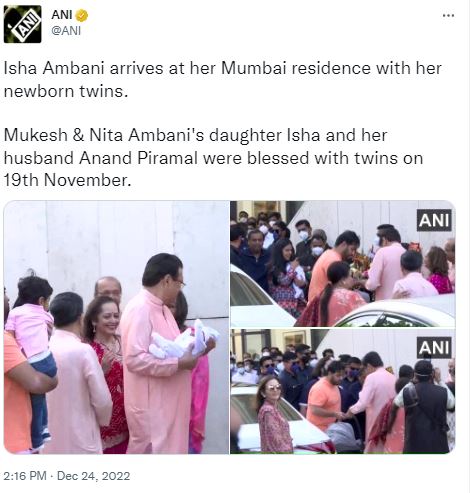This screenshot has height=493, width=472.
Task: Click the ANI display name
Action: (62, 15)
